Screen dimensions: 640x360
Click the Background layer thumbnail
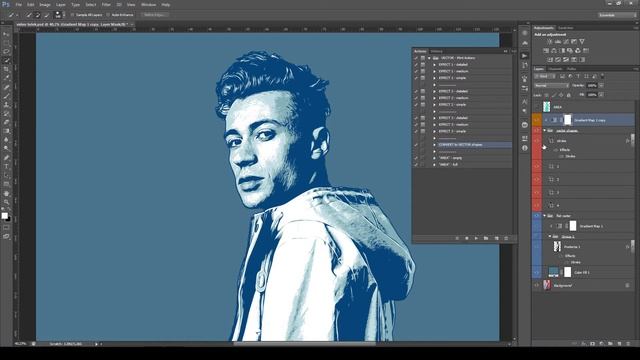[x=547, y=285]
